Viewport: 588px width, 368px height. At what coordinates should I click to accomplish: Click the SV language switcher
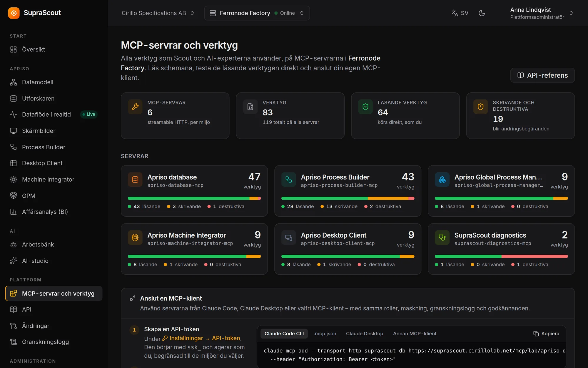(460, 13)
